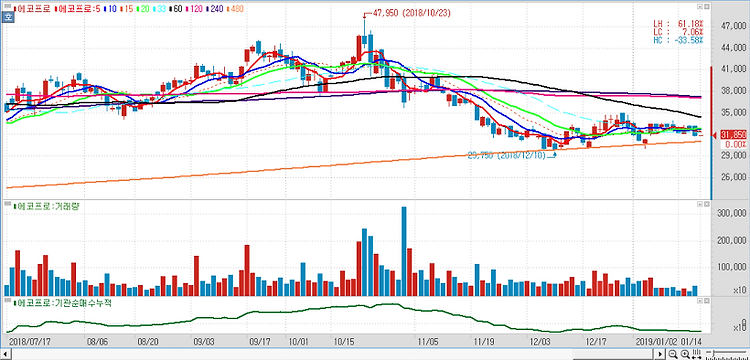
Task: Click the HC -33.58% stat
Action: click(x=678, y=40)
